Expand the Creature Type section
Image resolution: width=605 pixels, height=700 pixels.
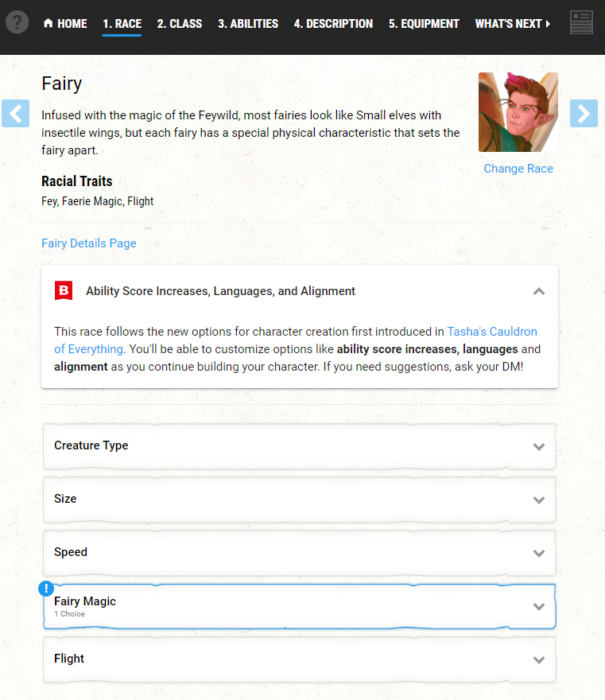(x=300, y=446)
